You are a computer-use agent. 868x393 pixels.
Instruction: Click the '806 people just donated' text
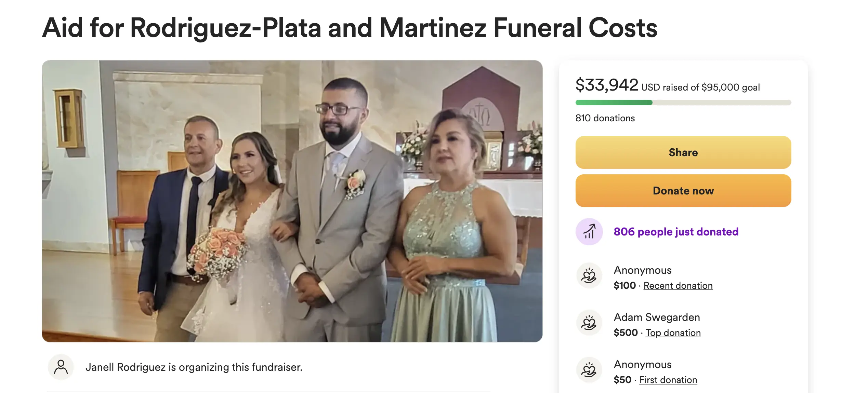pos(676,232)
